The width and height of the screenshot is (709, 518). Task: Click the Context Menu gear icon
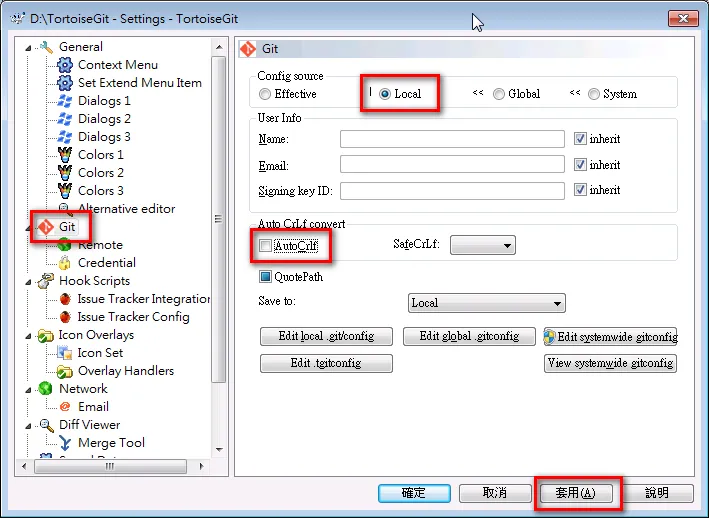click(65, 65)
